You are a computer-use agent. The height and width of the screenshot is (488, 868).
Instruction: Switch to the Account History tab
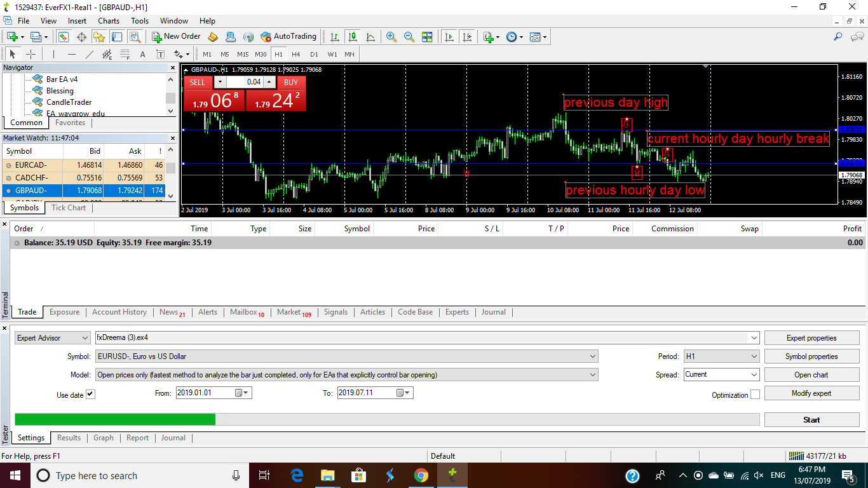pyautogui.click(x=119, y=312)
